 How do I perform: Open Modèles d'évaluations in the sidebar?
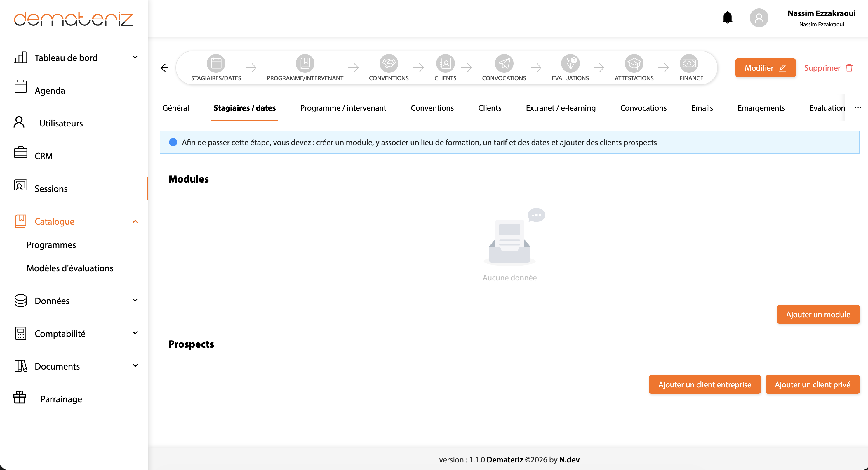click(x=70, y=268)
